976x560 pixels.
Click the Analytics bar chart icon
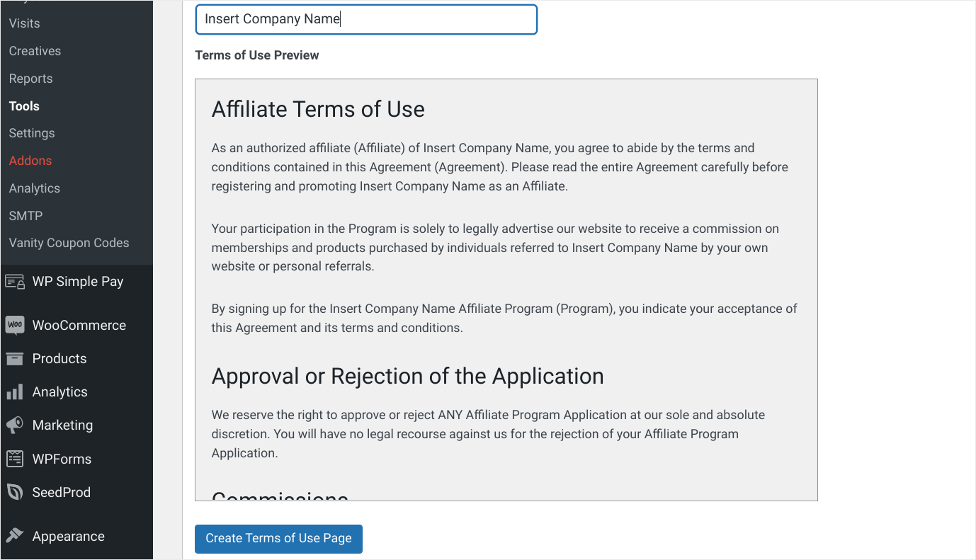point(15,392)
